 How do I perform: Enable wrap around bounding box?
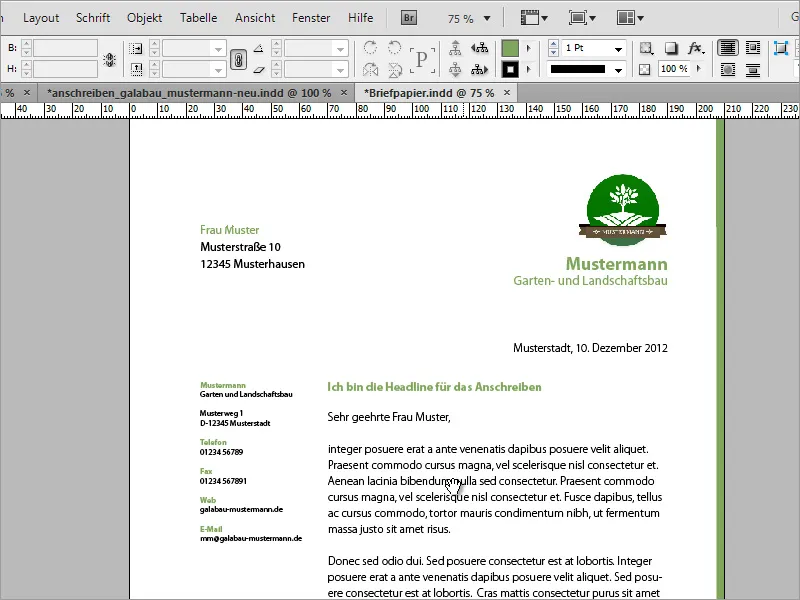click(x=753, y=48)
